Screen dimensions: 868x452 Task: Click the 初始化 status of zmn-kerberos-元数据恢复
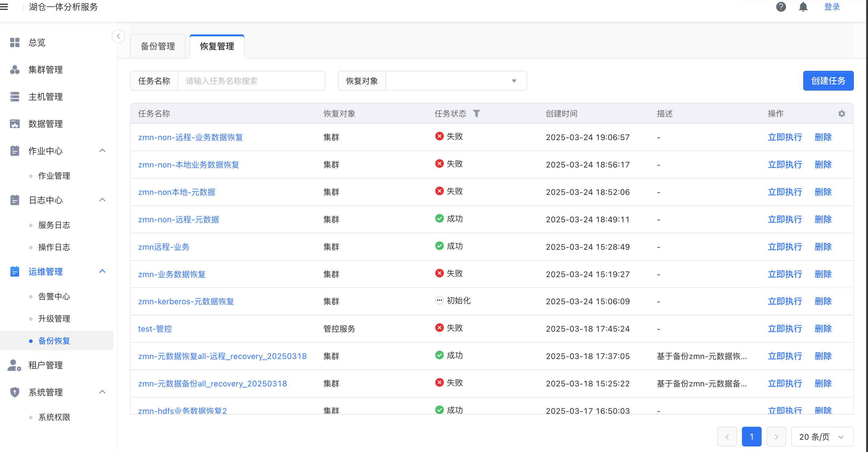pos(453,300)
